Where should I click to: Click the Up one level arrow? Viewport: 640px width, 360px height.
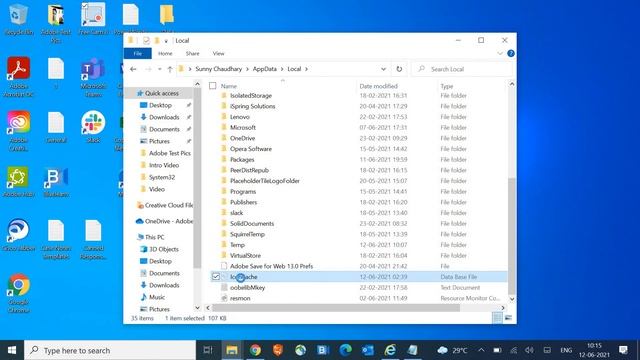click(x=170, y=69)
